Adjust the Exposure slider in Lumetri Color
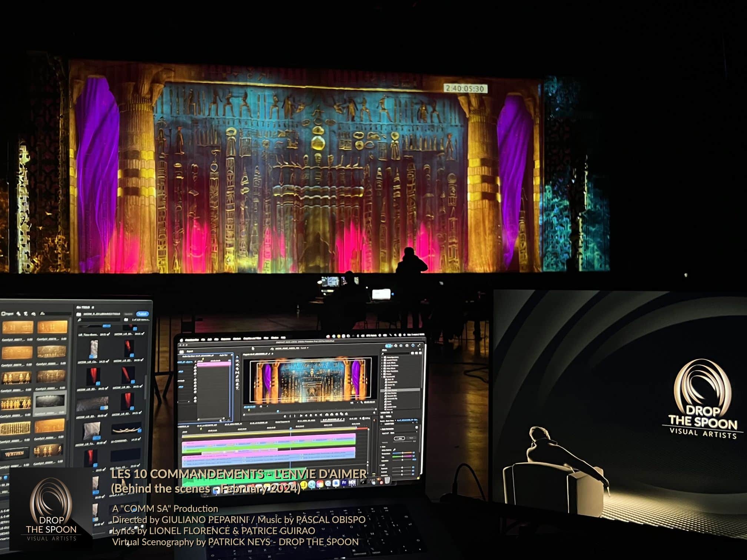The height and width of the screenshot is (560, 747). pos(402,467)
